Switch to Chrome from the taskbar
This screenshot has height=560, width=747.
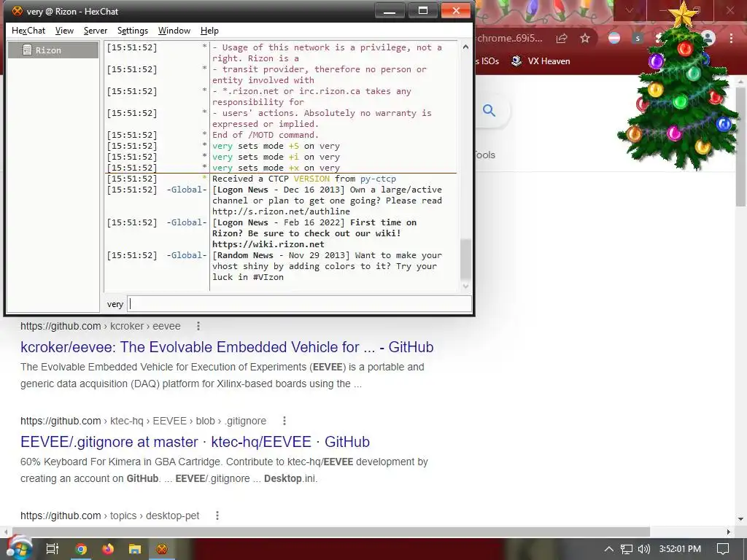[x=81, y=549]
